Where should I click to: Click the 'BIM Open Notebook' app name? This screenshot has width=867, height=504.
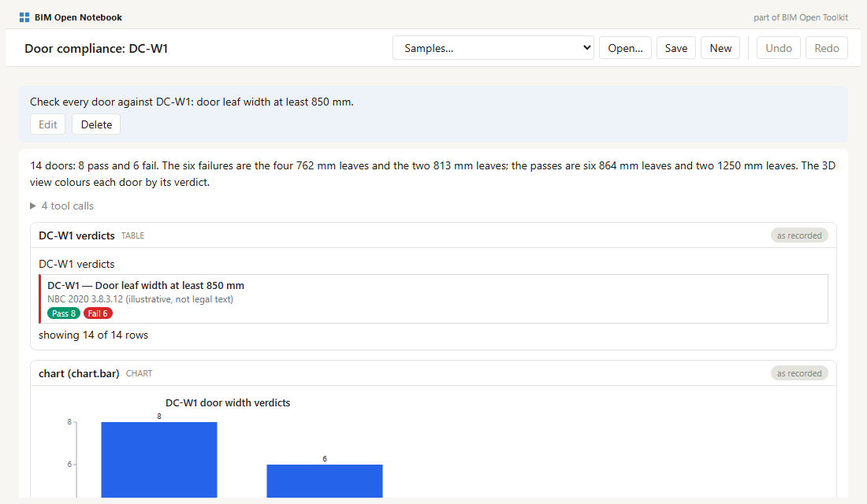tap(79, 17)
